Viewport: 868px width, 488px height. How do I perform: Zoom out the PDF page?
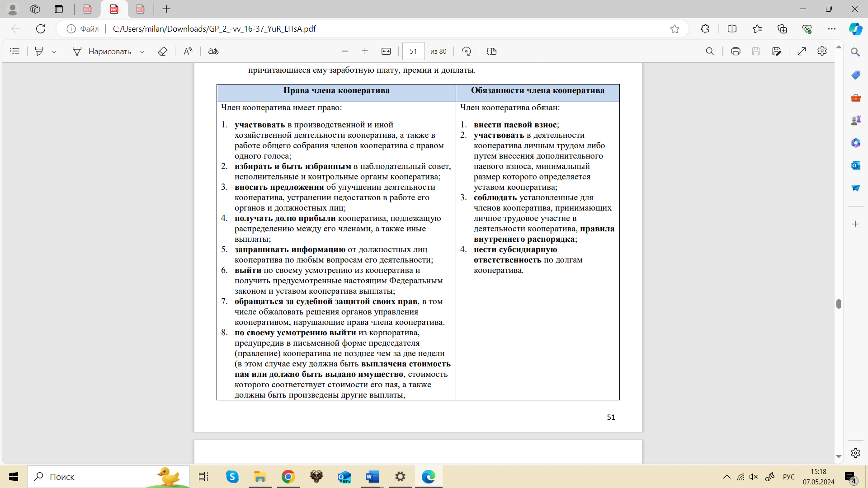click(x=345, y=51)
